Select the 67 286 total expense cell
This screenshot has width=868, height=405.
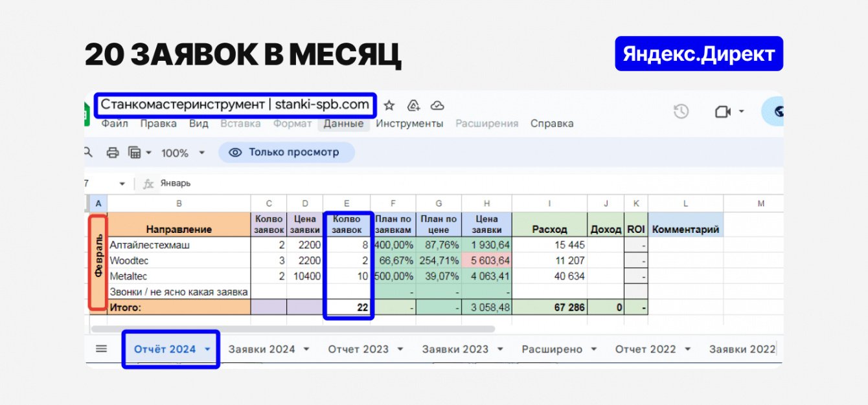tap(549, 307)
